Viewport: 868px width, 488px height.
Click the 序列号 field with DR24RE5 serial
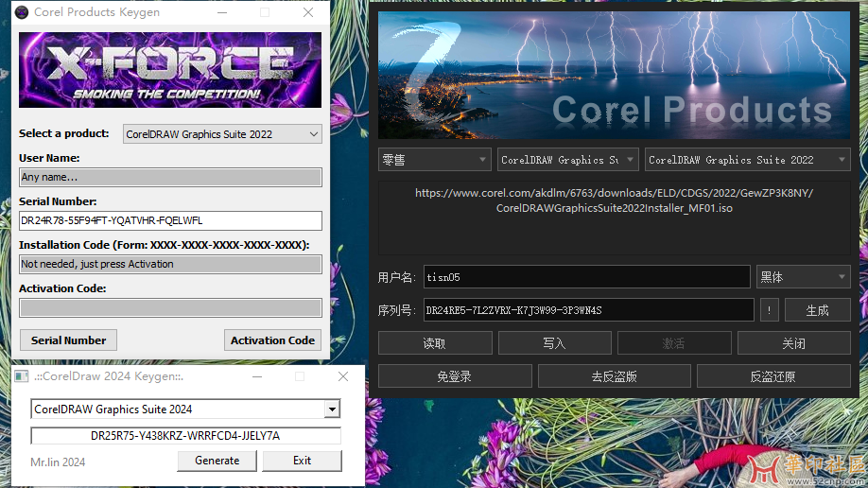pyautogui.click(x=588, y=310)
